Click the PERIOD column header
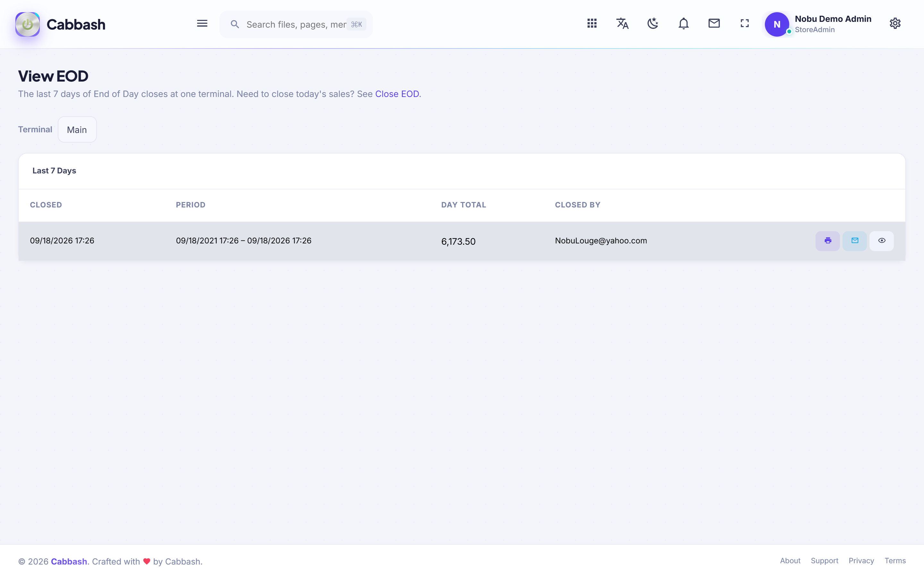Image resolution: width=924 pixels, height=578 pixels. pyautogui.click(x=191, y=205)
